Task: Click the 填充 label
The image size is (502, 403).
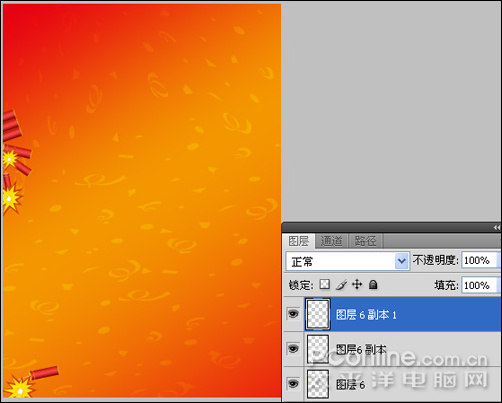Action: [x=447, y=285]
